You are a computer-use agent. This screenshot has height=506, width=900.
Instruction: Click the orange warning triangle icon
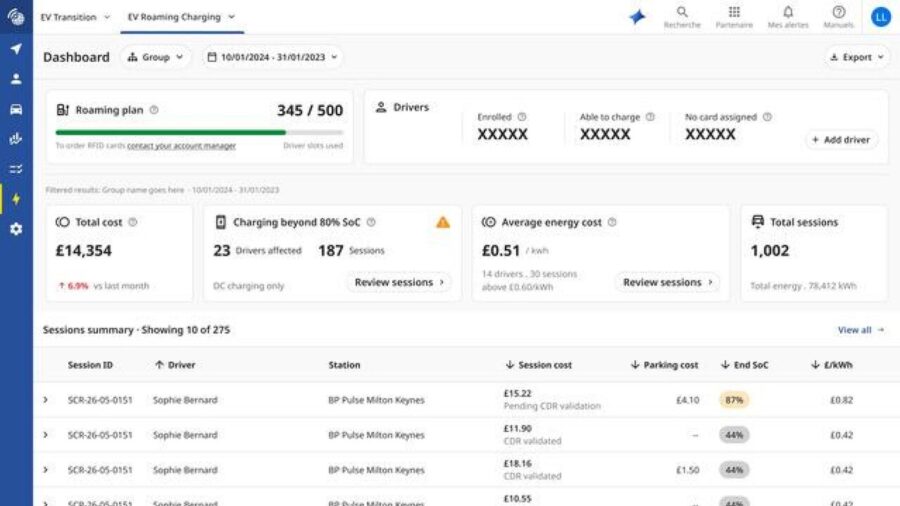(443, 222)
